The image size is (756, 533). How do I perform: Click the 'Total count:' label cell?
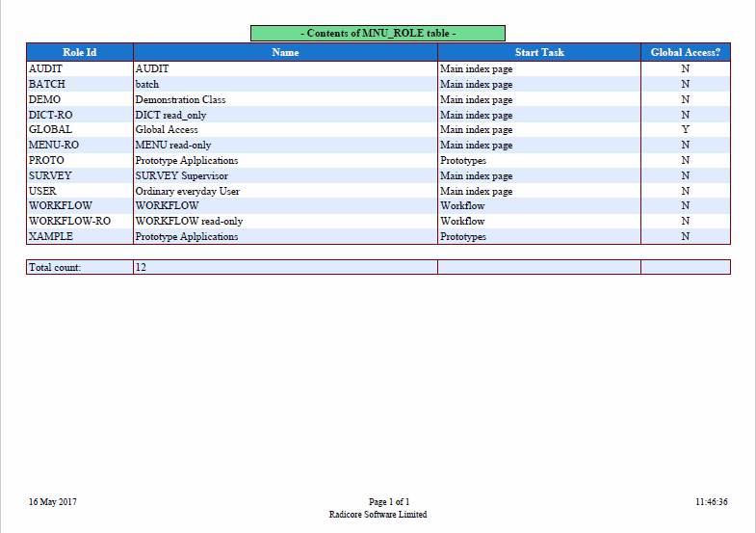(x=55, y=267)
